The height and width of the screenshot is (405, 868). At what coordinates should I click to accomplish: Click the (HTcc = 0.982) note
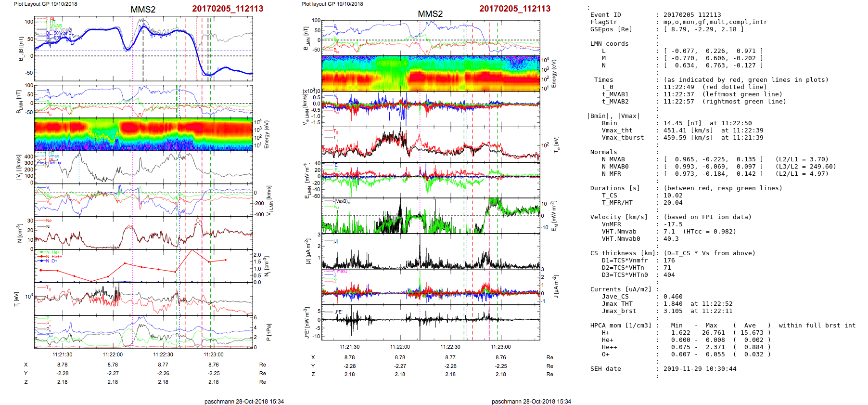(710, 232)
